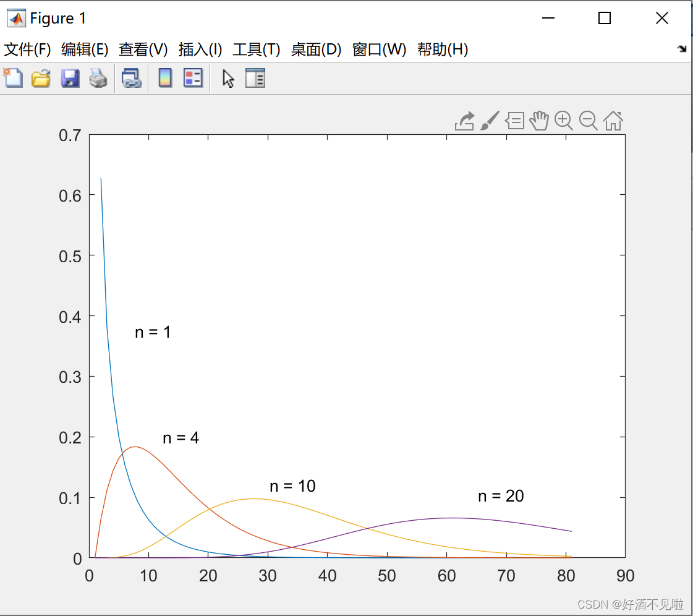Image resolution: width=693 pixels, height=616 pixels.
Task: Select the n = 20 curve in the plot
Action: (x=451, y=519)
